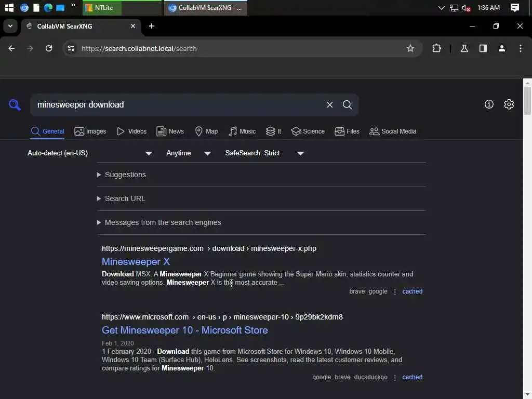Clear the search query text
Image resolution: width=532 pixels, height=399 pixels.
pos(329,105)
